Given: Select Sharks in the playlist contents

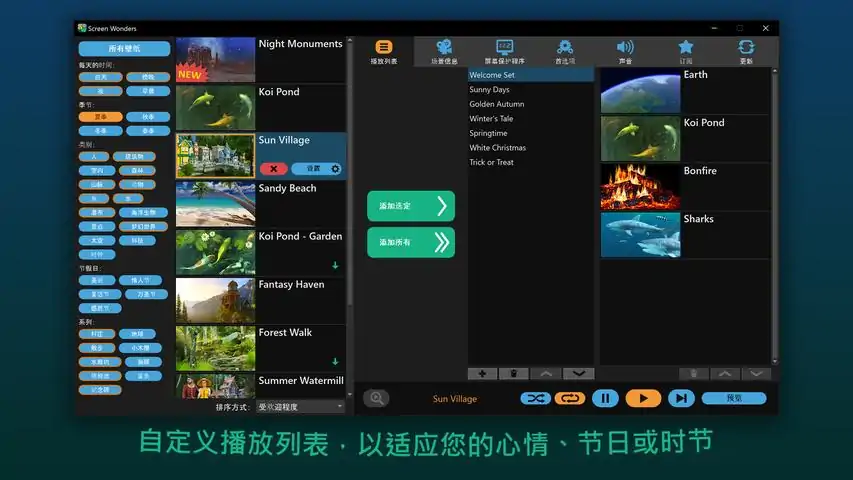Looking at the screenshot, I should point(685,235).
